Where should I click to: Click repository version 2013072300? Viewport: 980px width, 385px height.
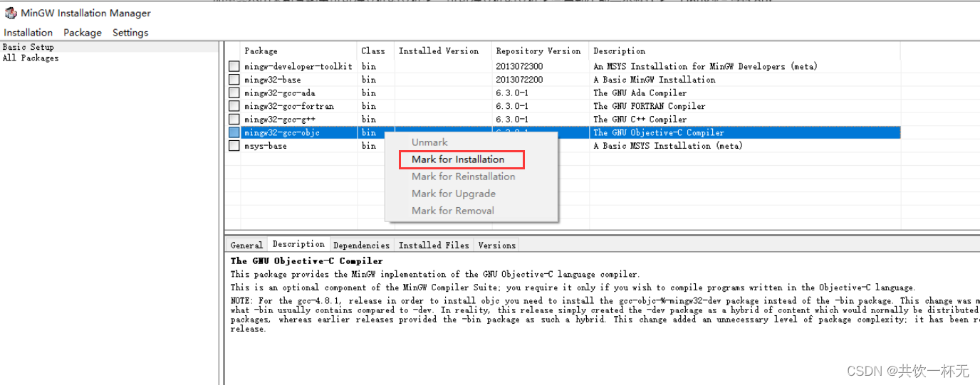point(519,66)
